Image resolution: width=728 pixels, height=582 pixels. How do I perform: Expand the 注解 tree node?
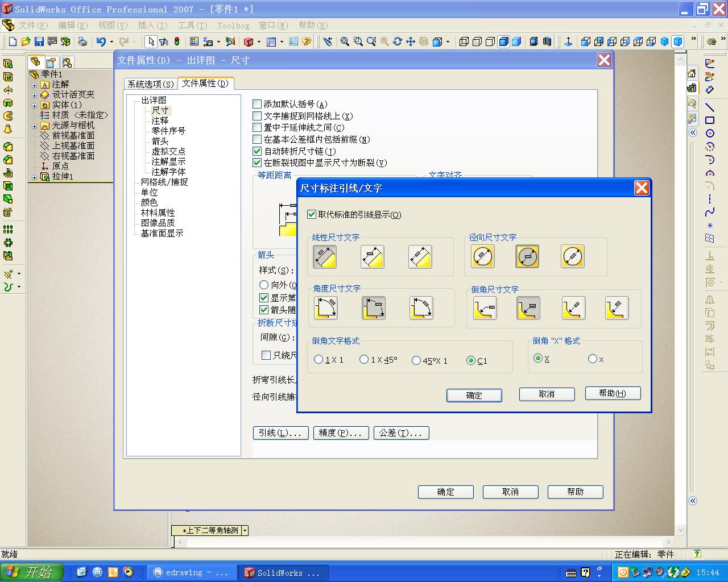pos(35,85)
